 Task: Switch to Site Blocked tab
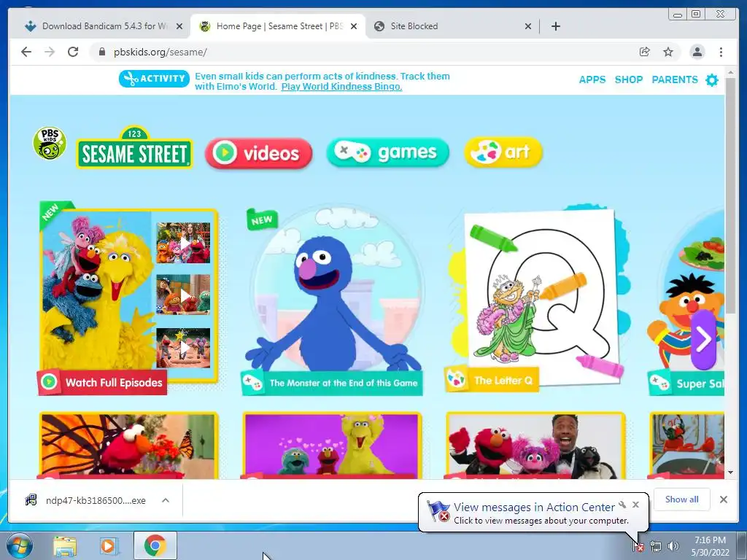448,26
